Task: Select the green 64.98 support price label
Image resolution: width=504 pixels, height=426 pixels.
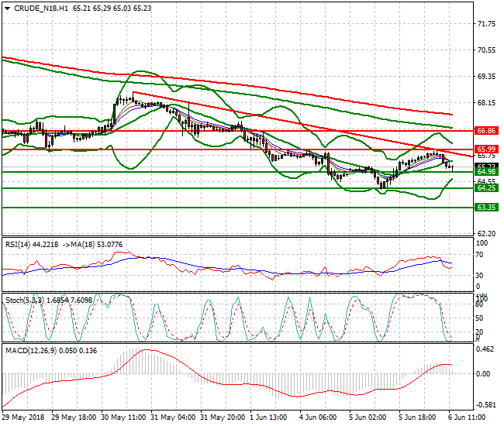Action: coord(486,172)
